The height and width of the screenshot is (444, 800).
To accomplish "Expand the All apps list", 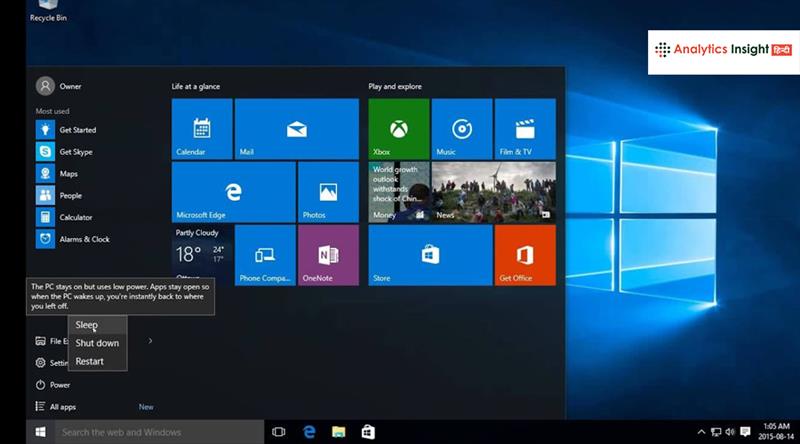I will pyautogui.click(x=62, y=407).
